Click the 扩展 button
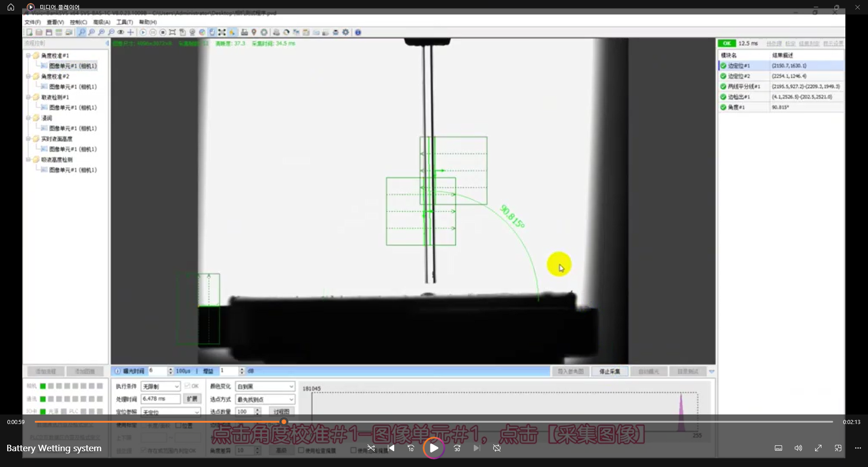 192,399
